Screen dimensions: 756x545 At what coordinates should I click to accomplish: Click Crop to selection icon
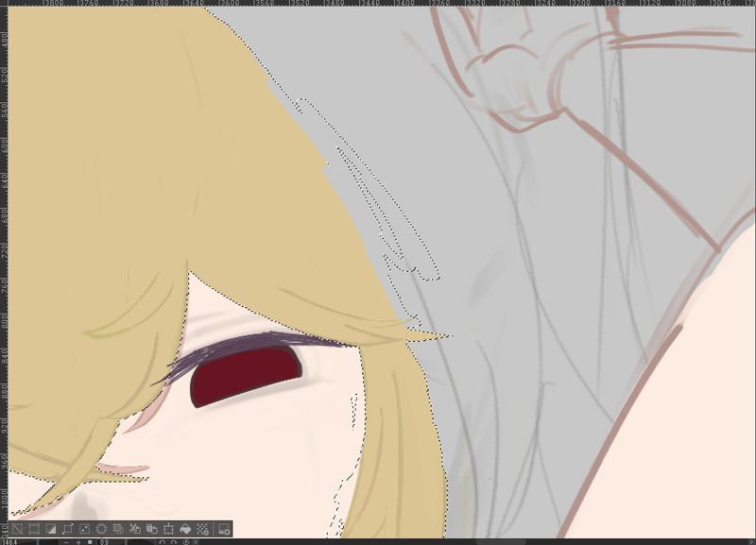coord(34,529)
